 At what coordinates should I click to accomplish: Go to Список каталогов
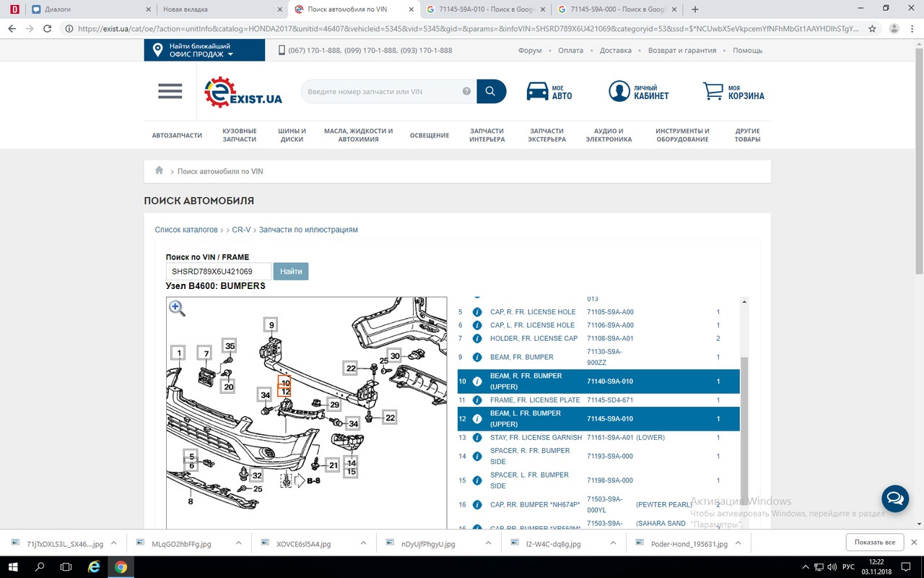click(186, 230)
